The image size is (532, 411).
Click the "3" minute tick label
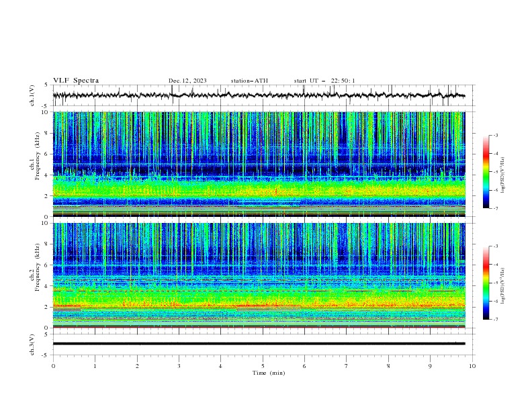pyautogui.click(x=179, y=366)
